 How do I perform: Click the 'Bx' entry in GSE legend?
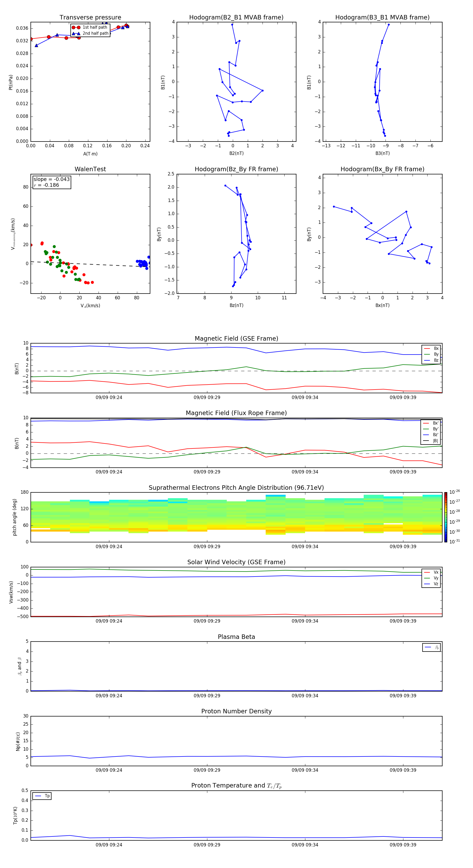point(431,349)
